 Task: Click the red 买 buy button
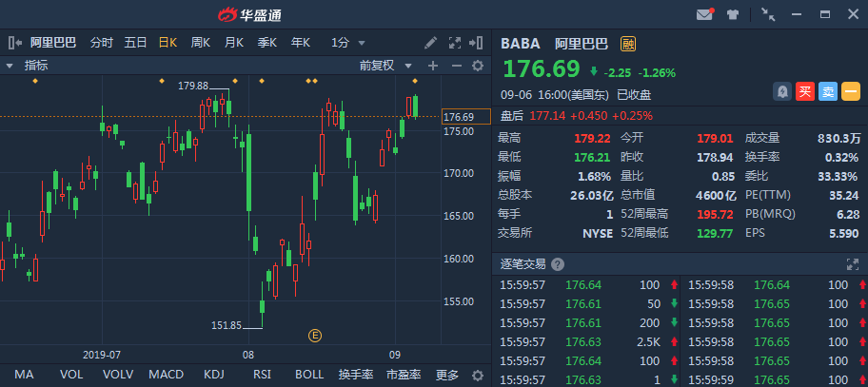pyautogui.click(x=804, y=91)
